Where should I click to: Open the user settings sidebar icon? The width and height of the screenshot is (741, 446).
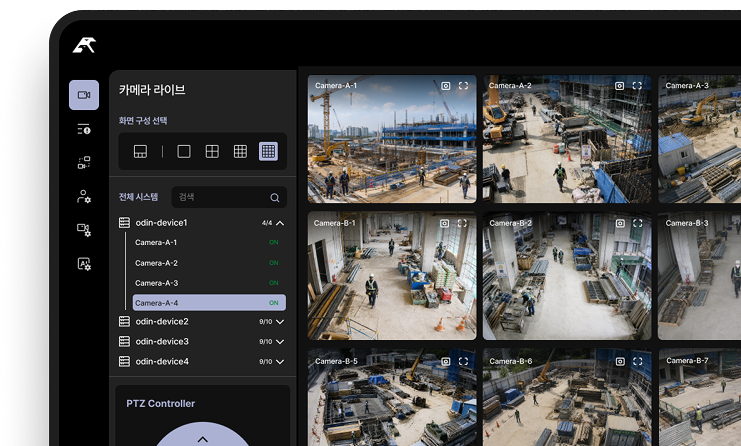coord(84,196)
